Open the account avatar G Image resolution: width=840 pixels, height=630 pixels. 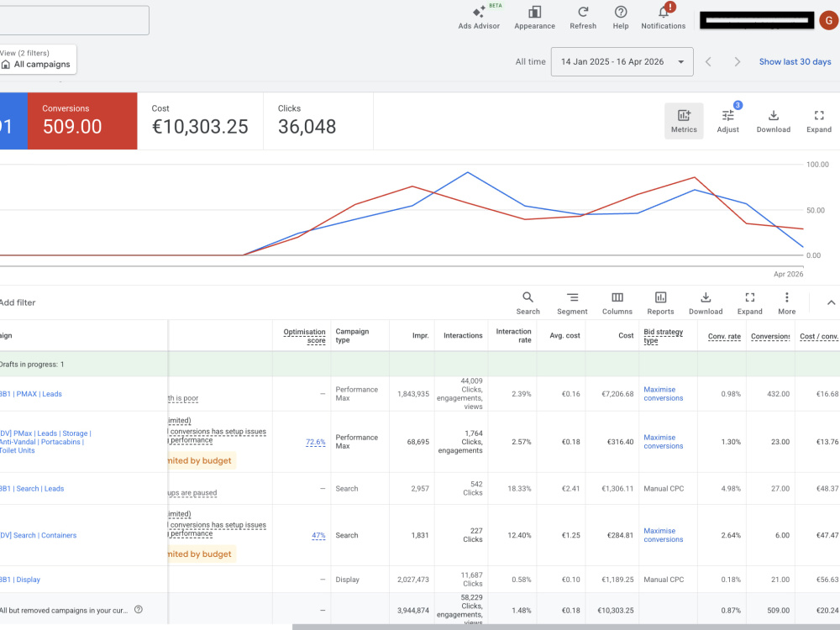[829, 20]
